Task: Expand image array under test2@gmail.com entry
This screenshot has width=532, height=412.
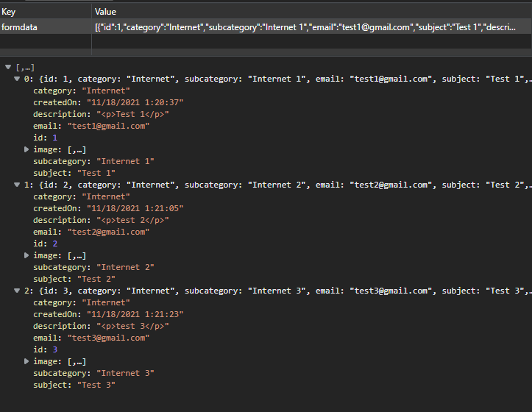Action: pyautogui.click(x=26, y=255)
